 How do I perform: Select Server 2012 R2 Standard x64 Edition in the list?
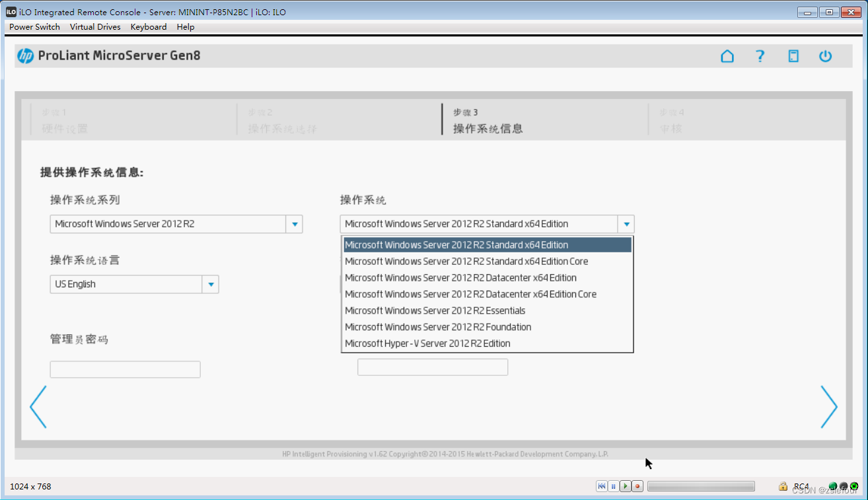pos(488,245)
